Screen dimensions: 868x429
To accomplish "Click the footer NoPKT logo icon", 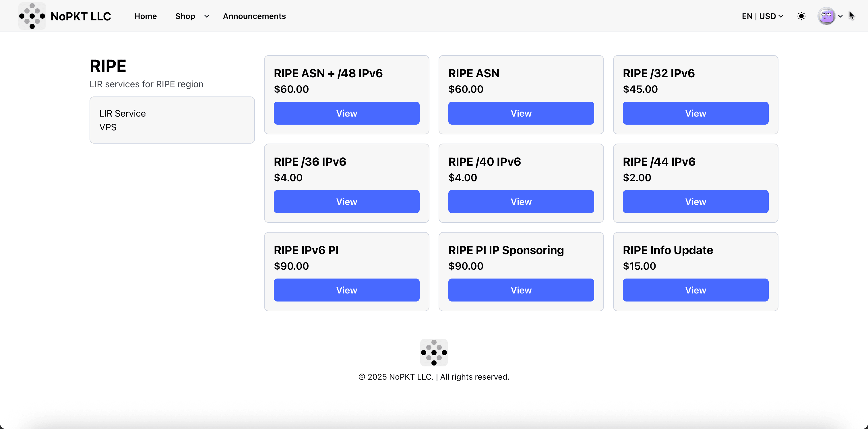I will [434, 353].
